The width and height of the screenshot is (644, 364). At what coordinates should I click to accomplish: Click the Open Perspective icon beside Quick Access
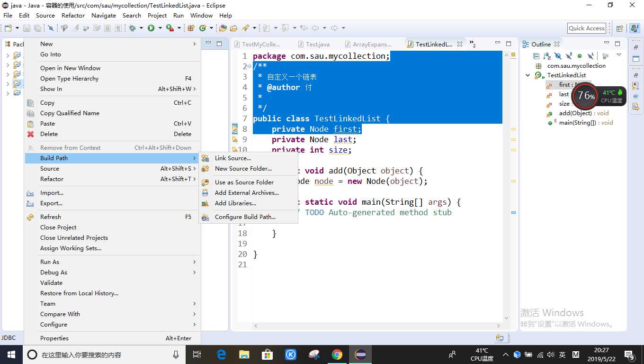coord(619,28)
